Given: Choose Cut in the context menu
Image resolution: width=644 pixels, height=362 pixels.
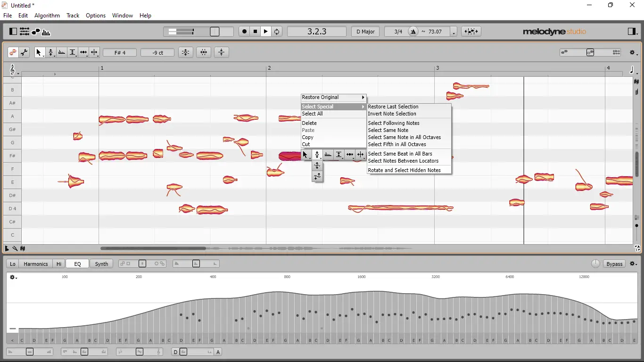Looking at the screenshot, I should [x=334, y=144].
